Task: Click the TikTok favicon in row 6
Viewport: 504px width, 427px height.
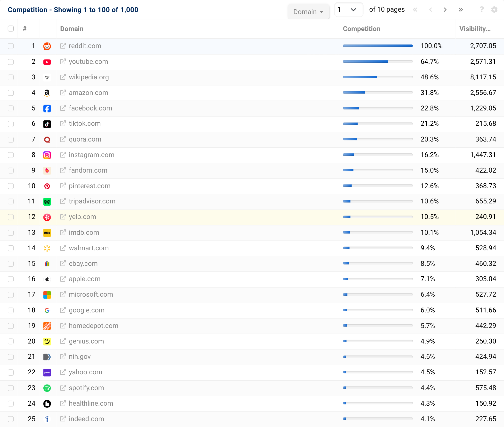Action: (47, 124)
